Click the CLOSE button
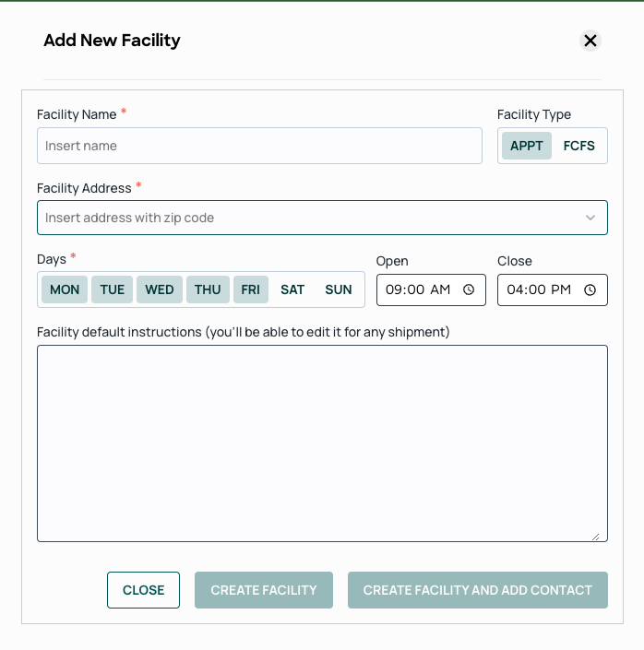The width and height of the screenshot is (644, 650). tap(143, 590)
